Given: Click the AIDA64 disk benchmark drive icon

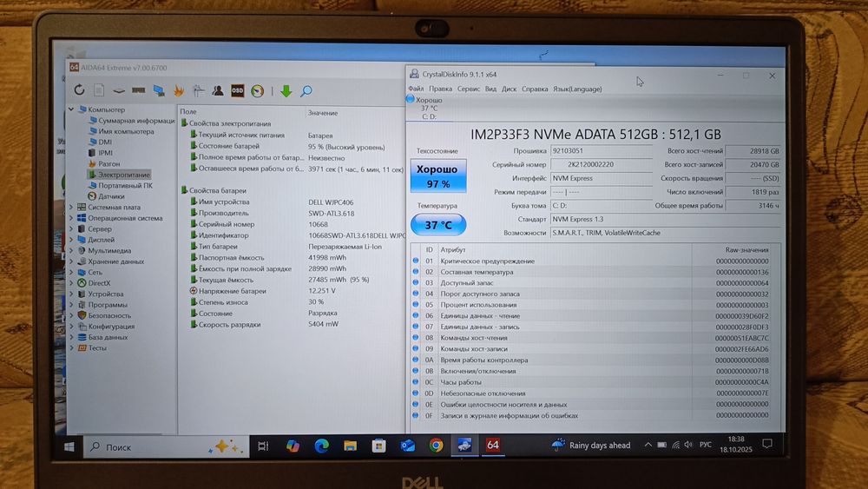Looking at the screenshot, I should (x=118, y=90).
